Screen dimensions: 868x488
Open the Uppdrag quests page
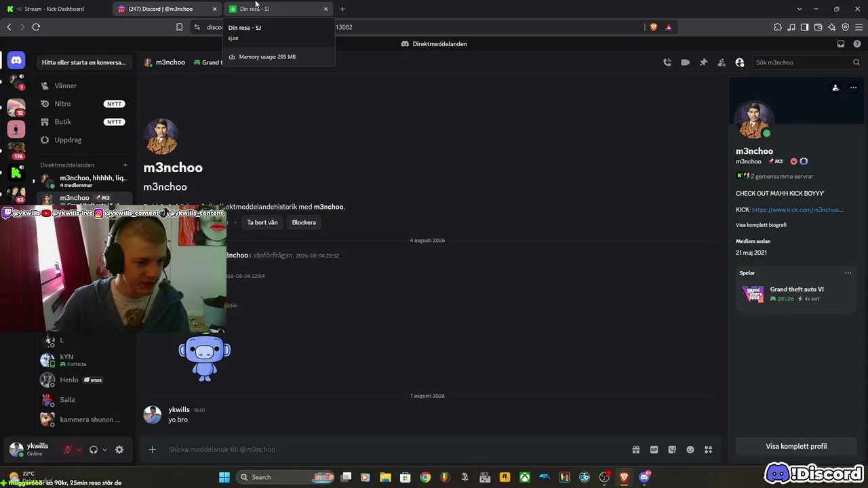point(85,140)
